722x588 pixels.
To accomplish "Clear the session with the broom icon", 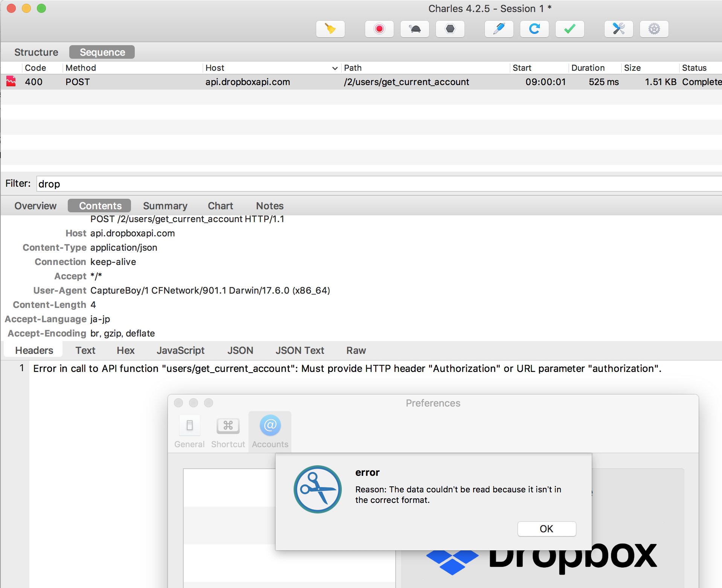I will (330, 29).
